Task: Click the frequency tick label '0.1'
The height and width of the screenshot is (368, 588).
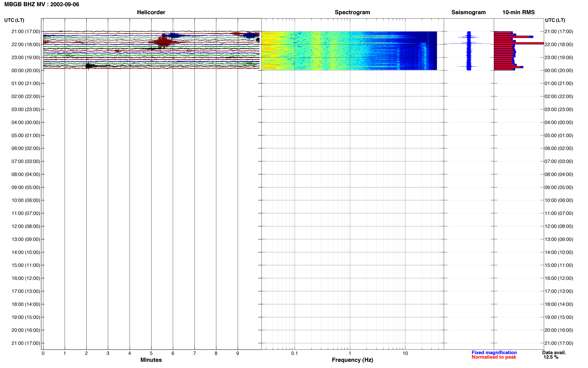Action: point(295,353)
